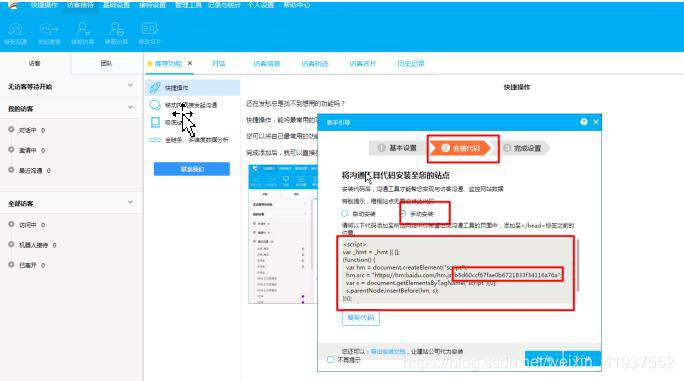Image resolution: width=684 pixels, height=381 pixels.
Task: Click the circle icon beside 机器人接待
Action: coord(11,244)
